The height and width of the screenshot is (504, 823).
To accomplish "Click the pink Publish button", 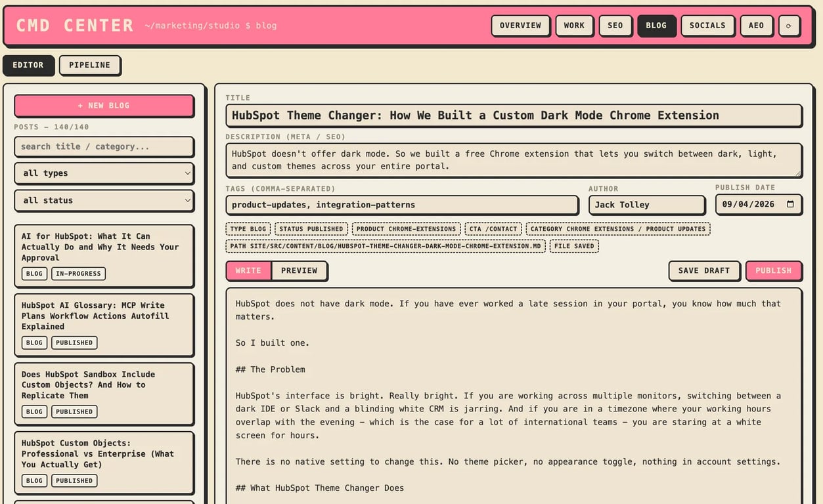I will pos(773,270).
